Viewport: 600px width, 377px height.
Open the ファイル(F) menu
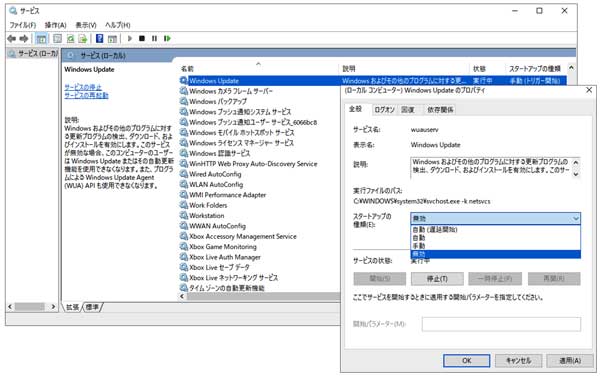click(x=23, y=25)
